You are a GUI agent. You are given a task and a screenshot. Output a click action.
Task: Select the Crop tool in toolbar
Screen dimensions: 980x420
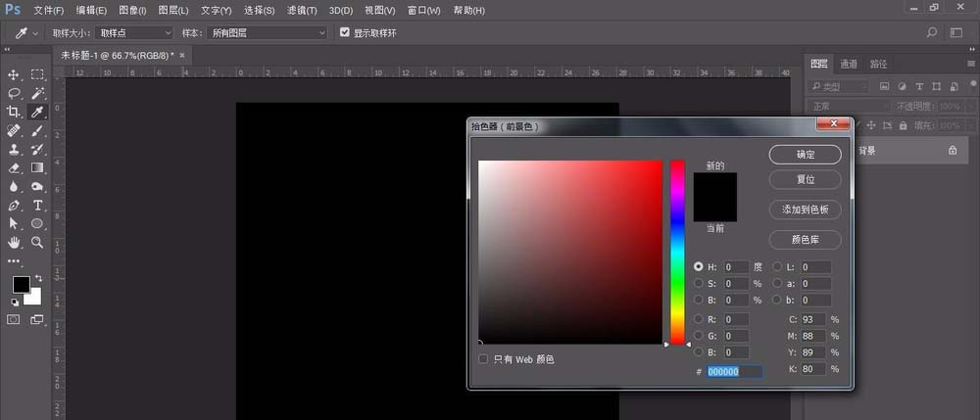pos(15,113)
